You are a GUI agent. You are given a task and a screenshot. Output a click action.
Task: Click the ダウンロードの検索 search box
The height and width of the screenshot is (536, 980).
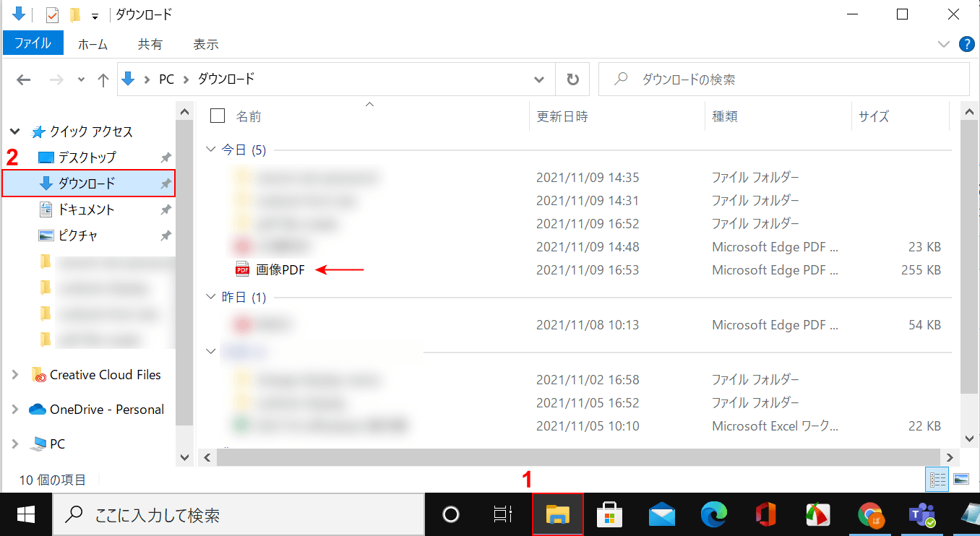coord(783,79)
